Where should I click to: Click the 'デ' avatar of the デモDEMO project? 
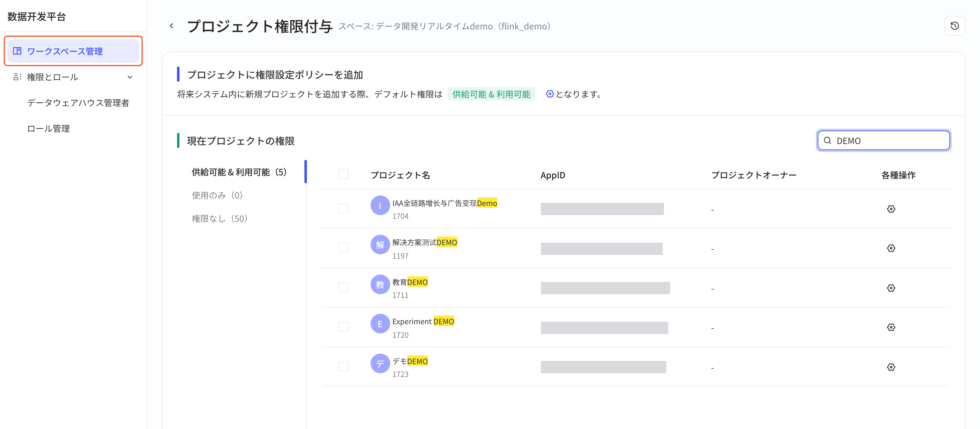coord(380,363)
